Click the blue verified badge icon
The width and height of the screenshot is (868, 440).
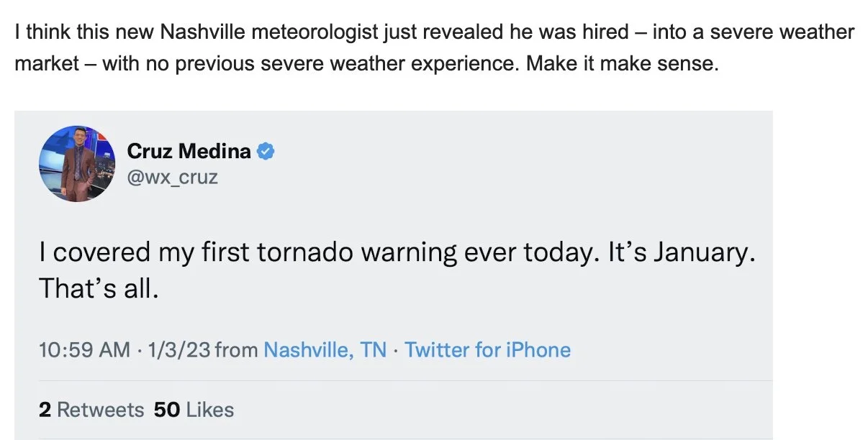coord(266,151)
